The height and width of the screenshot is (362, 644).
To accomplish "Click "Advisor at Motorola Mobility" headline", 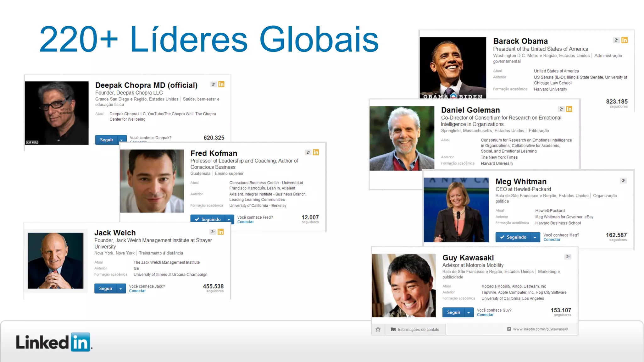I will tap(473, 265).
